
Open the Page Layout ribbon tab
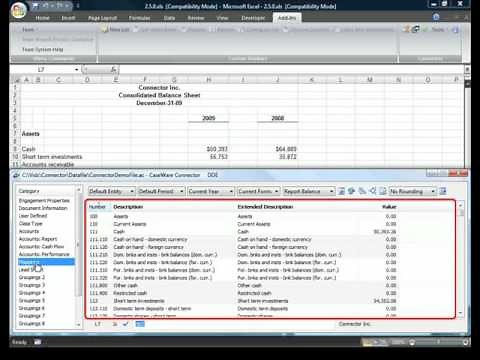(x=102, y=18)
